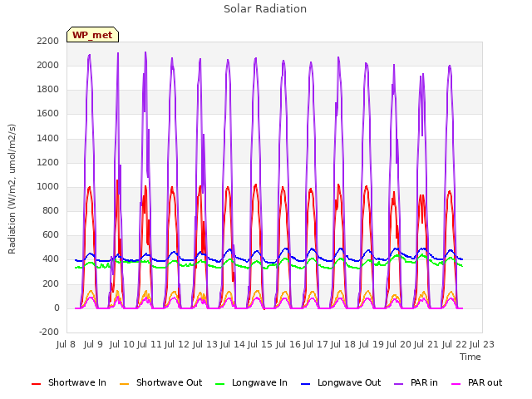Click the 1600 y-axis tick label
Viewport: 532px width, 399px height.
pos(48,114)
